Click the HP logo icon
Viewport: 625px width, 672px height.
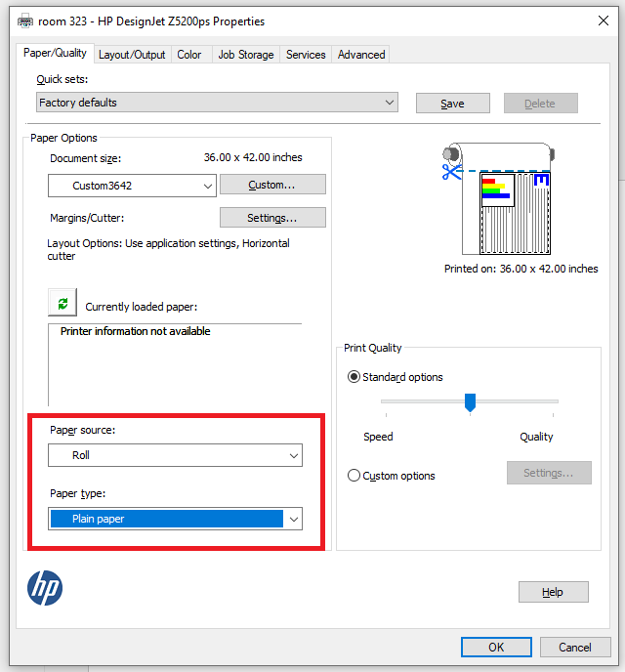(45, 588)
